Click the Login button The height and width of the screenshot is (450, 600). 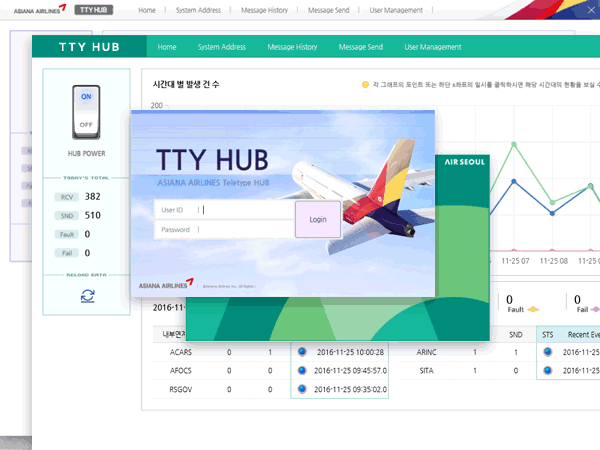tap(318, 219)
